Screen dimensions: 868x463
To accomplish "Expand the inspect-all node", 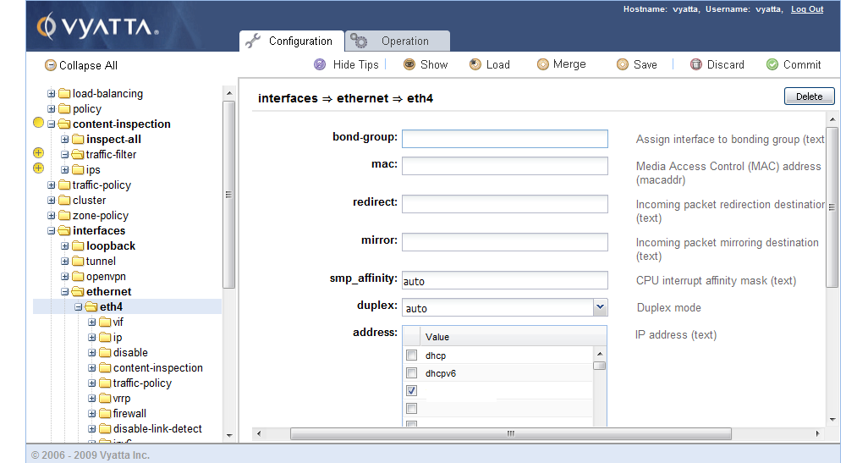I will pyautogui.click(x=65, y=140).
